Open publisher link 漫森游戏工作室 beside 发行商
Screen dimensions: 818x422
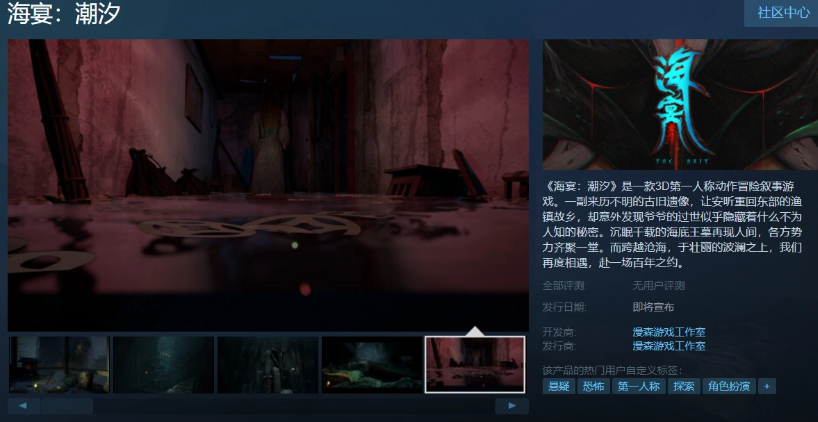point(669,345)
